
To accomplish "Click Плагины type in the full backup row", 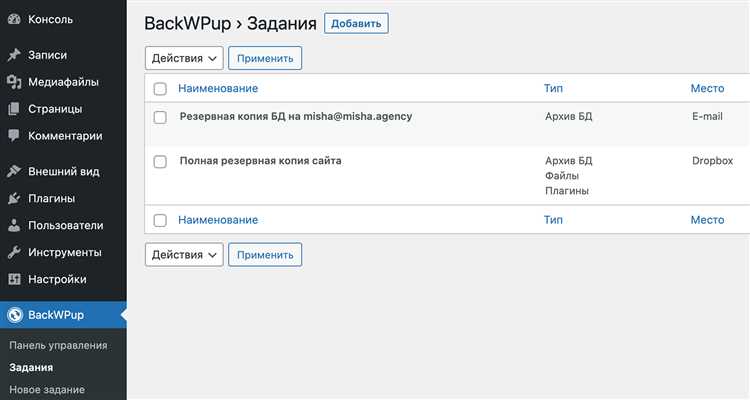I will click(567, 190).
